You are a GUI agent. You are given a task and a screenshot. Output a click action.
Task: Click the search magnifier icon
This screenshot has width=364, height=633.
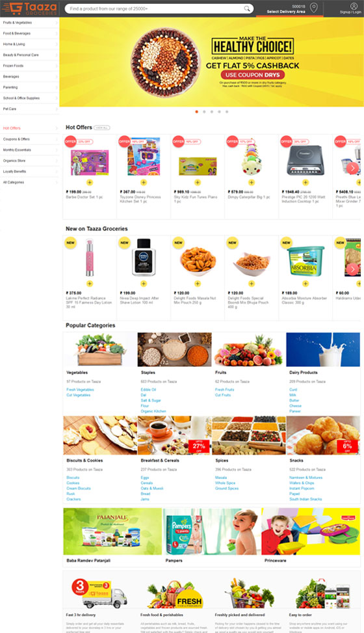tap(247, 8)
